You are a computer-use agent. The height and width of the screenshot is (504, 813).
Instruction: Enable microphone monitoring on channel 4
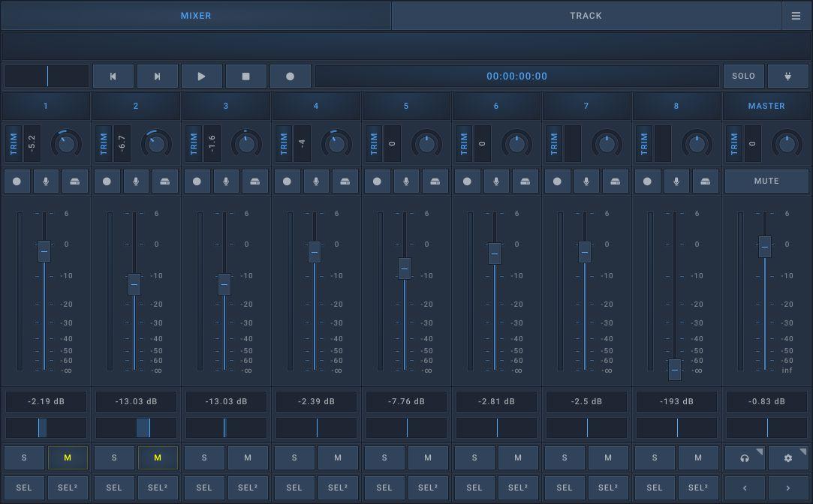point(316,181)
